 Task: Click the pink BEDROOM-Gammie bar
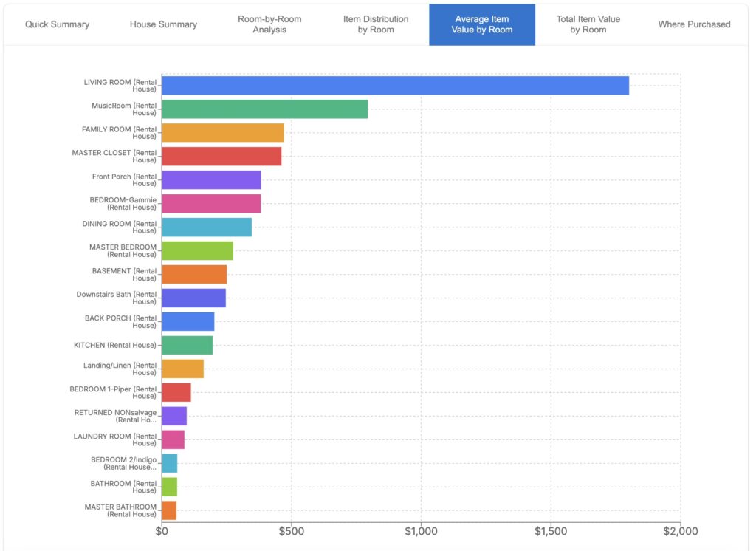click(x=211, y=204)
